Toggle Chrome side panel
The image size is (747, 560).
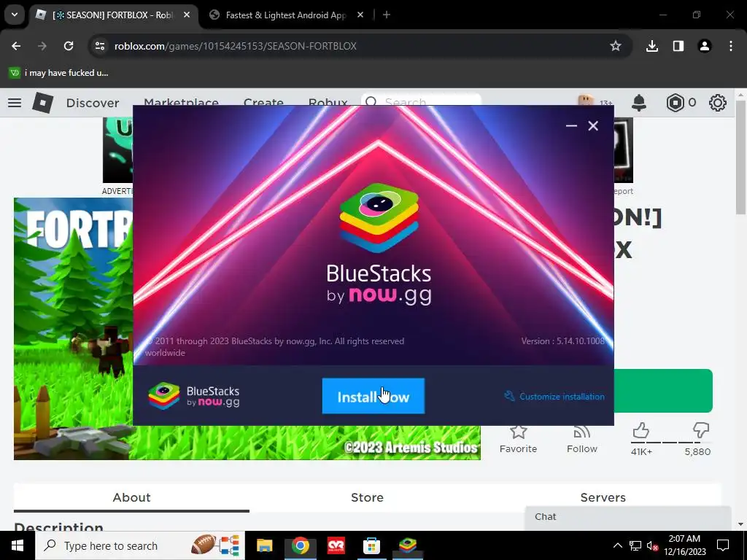pyautogui.click(x=678, y=46)
